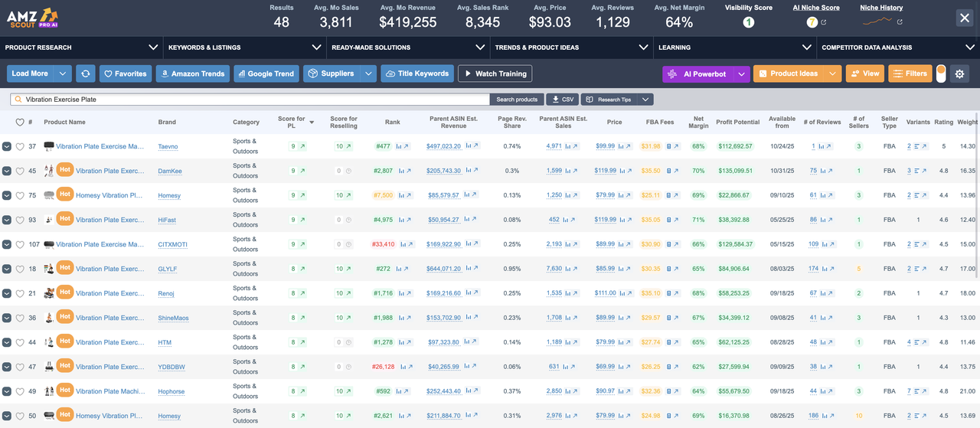Click magnifier icon in the search field
Image resolution: width=980 pixels, height=428 pixels.
pos(18,100)
